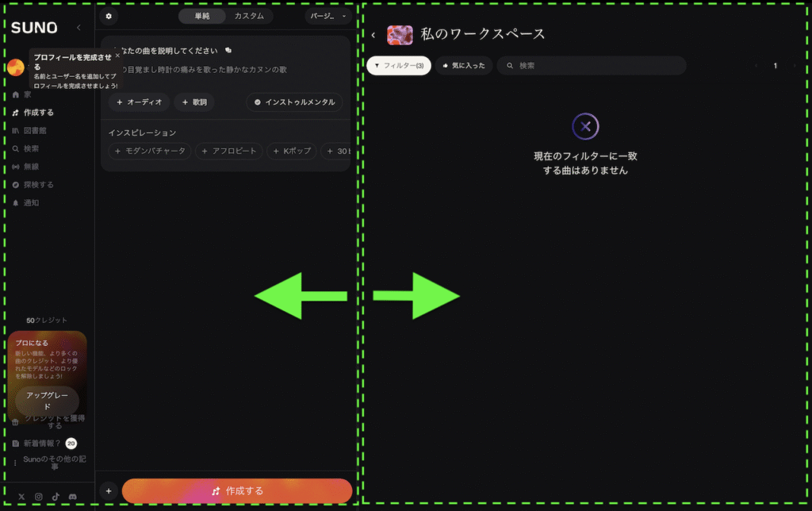Viewport: 812px width, 511px height.
Task: Add the Kポップ inspiration tag
Action: (x=291, y=151)
